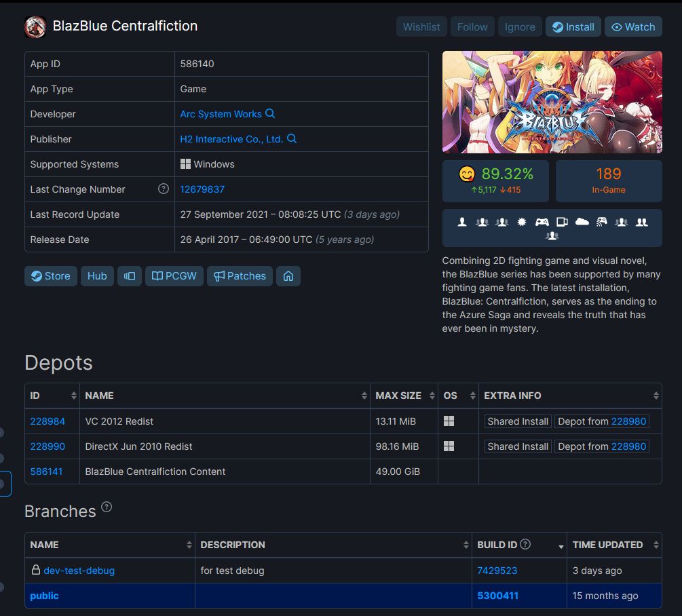Open build ID 7429523

497,571
